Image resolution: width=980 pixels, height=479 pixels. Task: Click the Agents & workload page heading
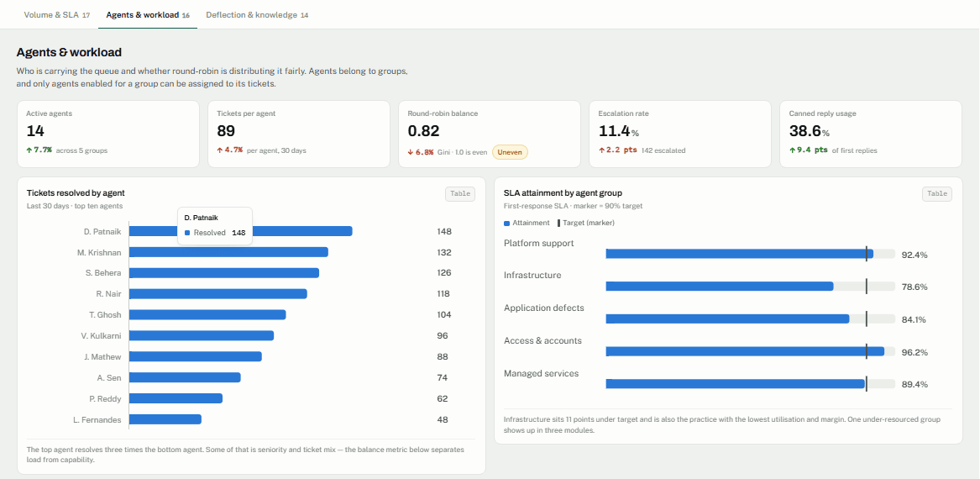click(x=69, y=53)
